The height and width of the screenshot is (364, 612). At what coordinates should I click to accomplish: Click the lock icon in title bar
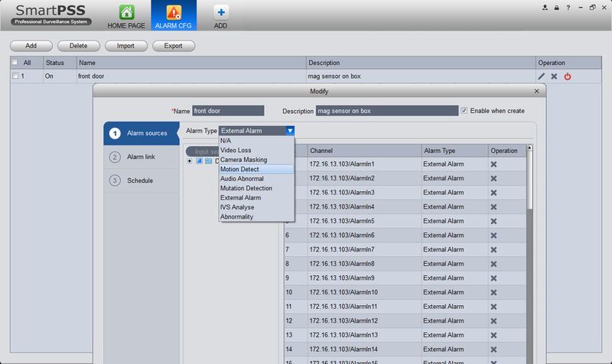pyautogui.click(x=555, y=7)
